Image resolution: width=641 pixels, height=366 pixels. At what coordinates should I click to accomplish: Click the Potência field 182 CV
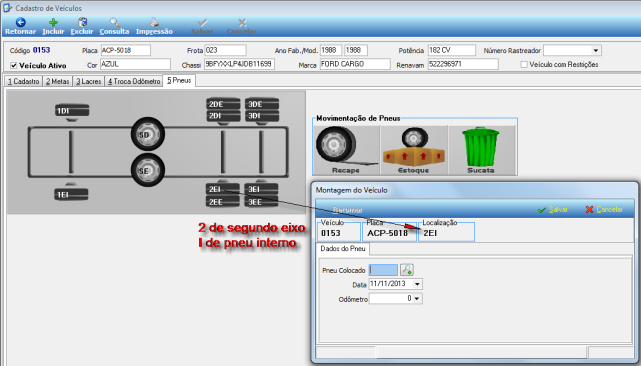452,50
